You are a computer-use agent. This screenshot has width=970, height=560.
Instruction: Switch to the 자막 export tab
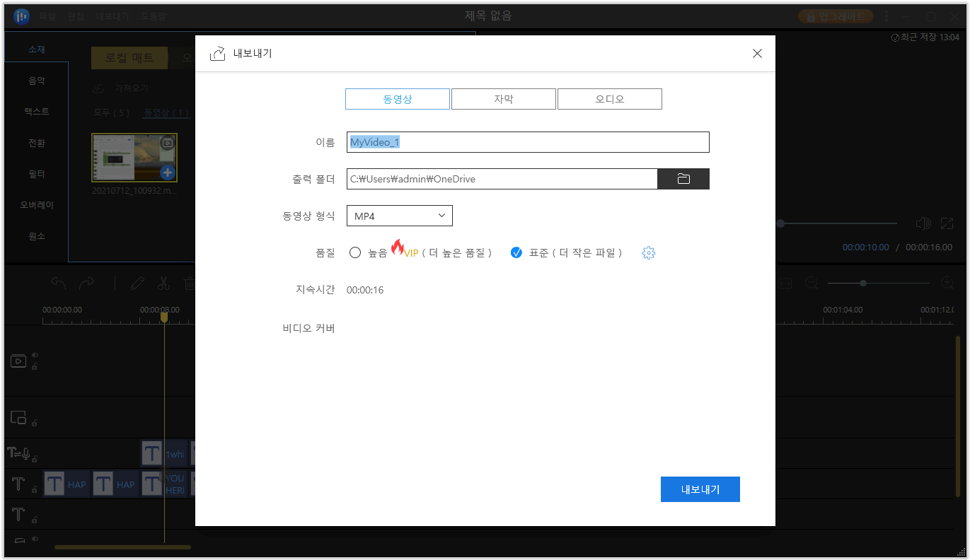pos(503,98)
